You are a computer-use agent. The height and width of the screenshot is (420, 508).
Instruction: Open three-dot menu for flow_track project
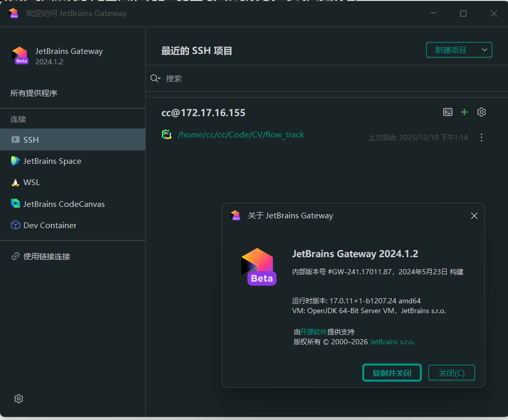click(482, 137)
